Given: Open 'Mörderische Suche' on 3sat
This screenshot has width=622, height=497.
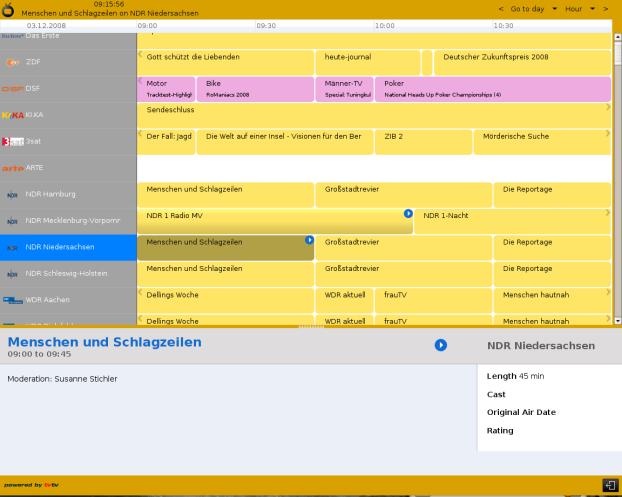Looking at the screenshot, I should point(542,142).
